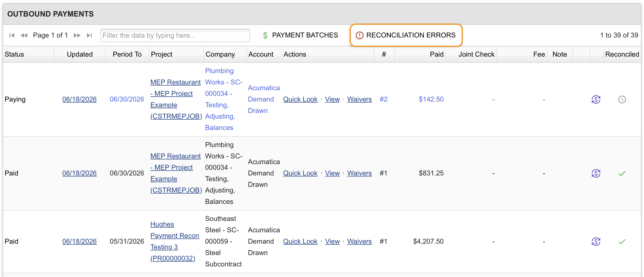Focus the filter data text field
Screen dimensions: 644x277
coord(175,35)
